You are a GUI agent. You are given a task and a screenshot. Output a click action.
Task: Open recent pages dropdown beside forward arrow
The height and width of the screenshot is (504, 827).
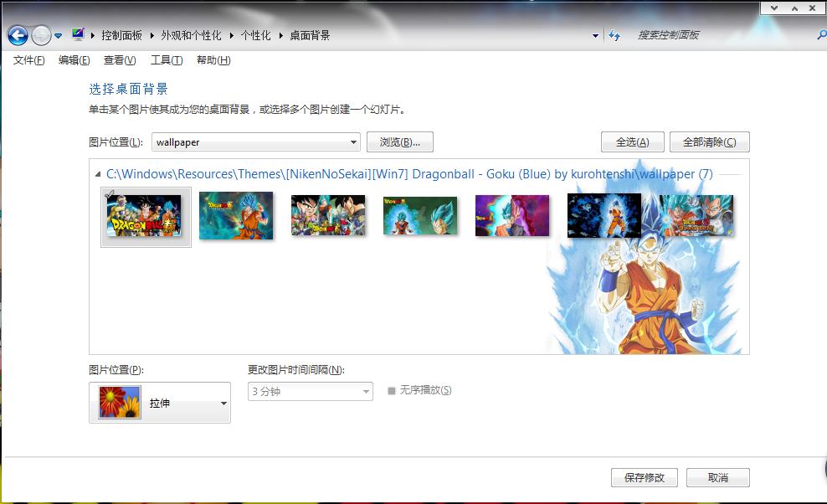(58, 36)
